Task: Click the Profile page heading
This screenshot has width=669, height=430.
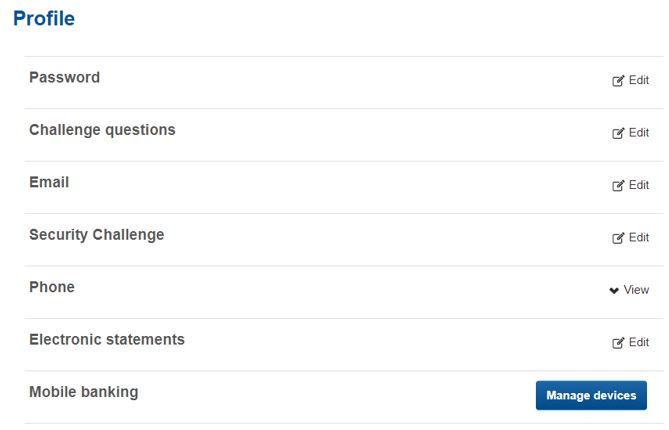Action: point(44,18)
